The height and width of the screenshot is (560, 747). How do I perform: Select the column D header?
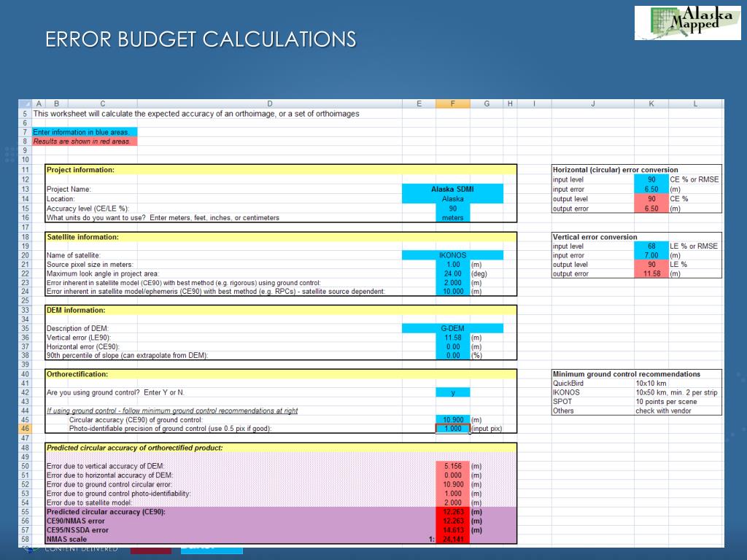(270, 104)
